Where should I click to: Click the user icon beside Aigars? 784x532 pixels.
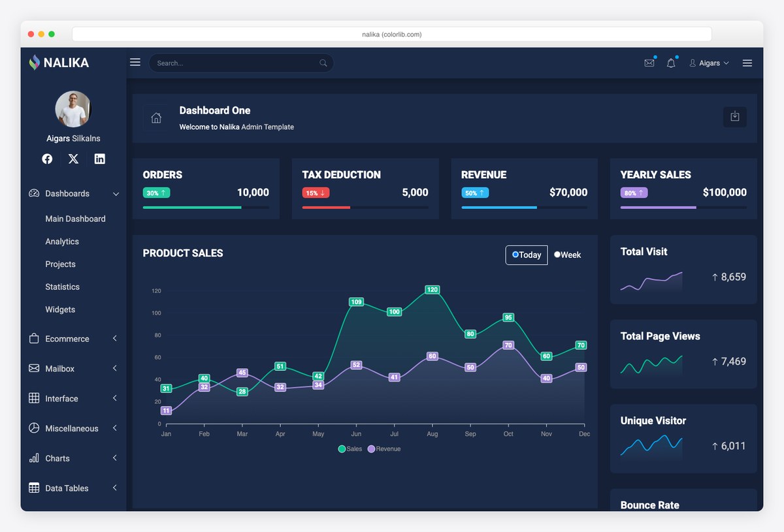693,63
